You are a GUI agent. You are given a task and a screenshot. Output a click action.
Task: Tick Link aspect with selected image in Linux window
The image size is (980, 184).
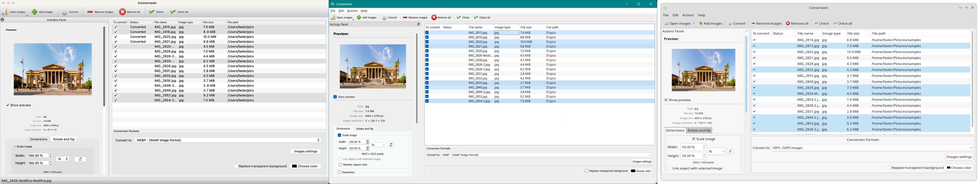coord(670,168)
